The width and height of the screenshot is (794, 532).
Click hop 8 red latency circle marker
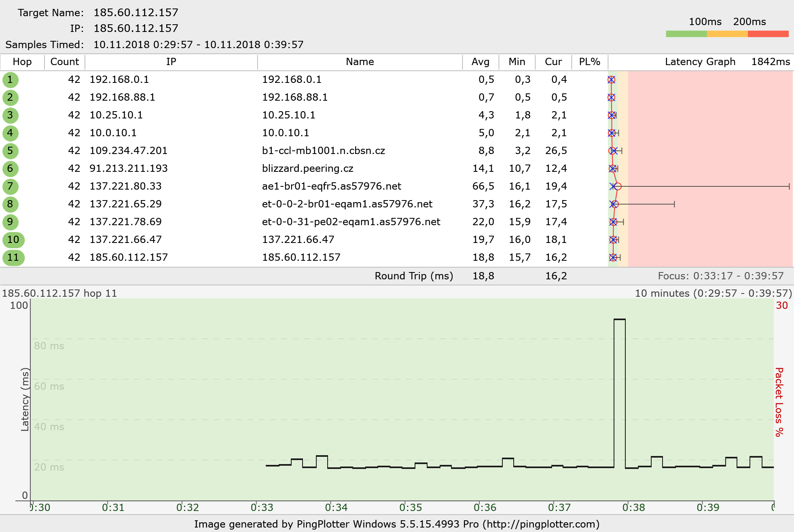point(615,204)
